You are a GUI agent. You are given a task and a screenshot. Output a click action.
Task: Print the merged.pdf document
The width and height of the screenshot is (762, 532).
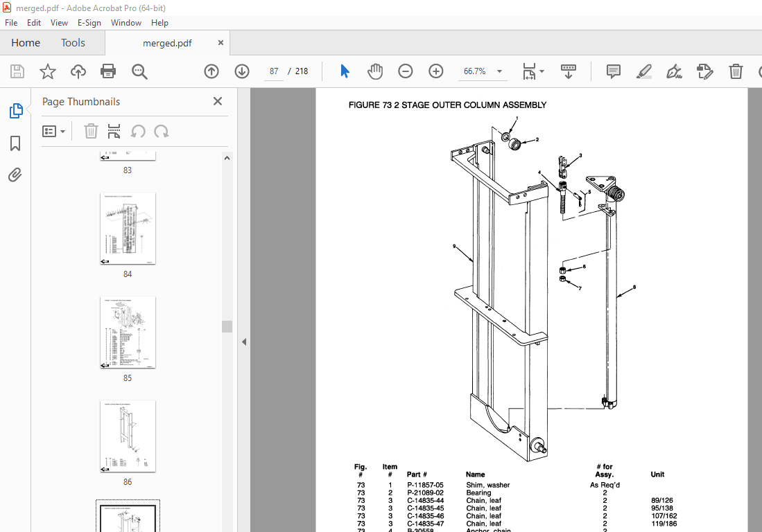pyautogui.click(x=108, y=71)
